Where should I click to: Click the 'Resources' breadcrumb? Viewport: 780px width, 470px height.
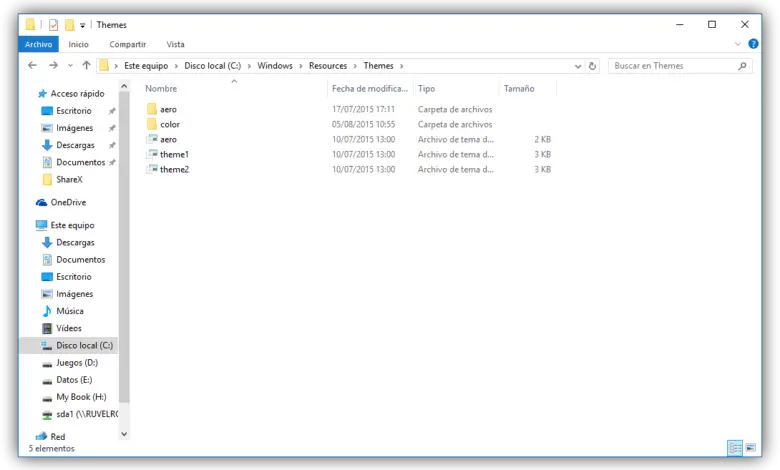click(x=328, y=66)
